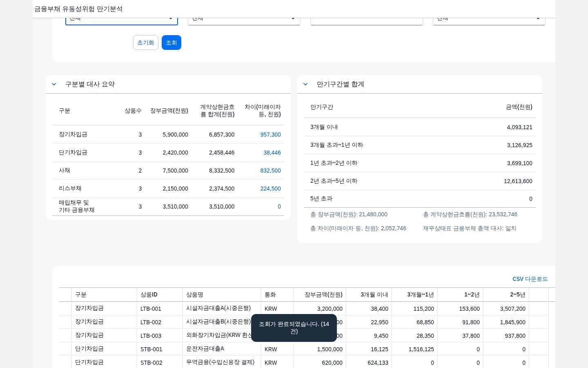Viewport: 588px width, 368px height.
Task: Click the 5년 초과 bucket row
Action: (x=420, y=199)
